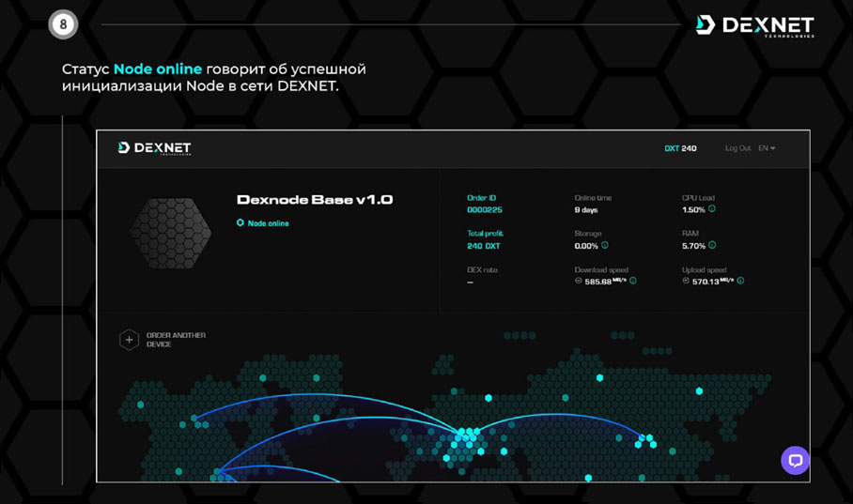853x504 pixels.
Task: Click the plus icon to order another device
Action: pyautogui.click(x=129, y=340)
